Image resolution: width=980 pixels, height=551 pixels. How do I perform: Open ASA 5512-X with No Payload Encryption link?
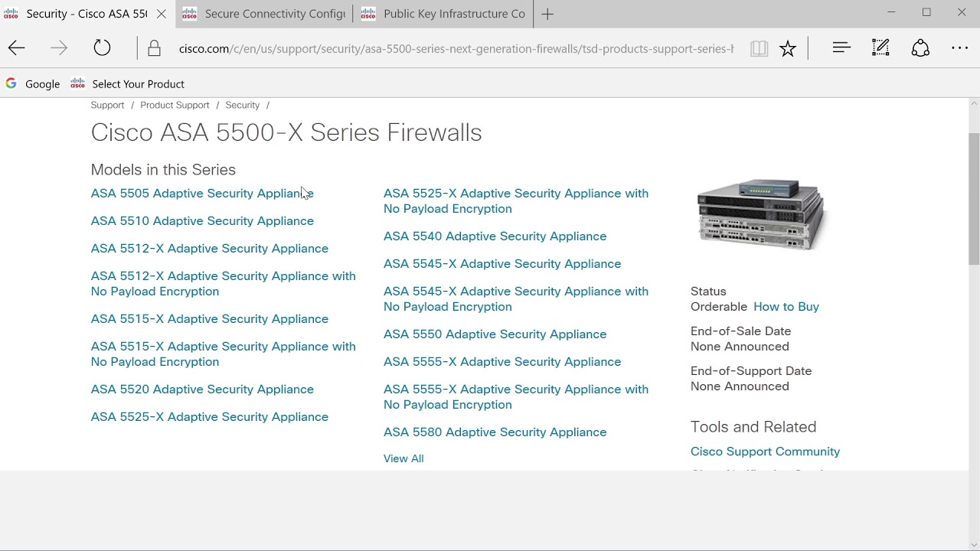pyautogui.click(x=223, y=283)
